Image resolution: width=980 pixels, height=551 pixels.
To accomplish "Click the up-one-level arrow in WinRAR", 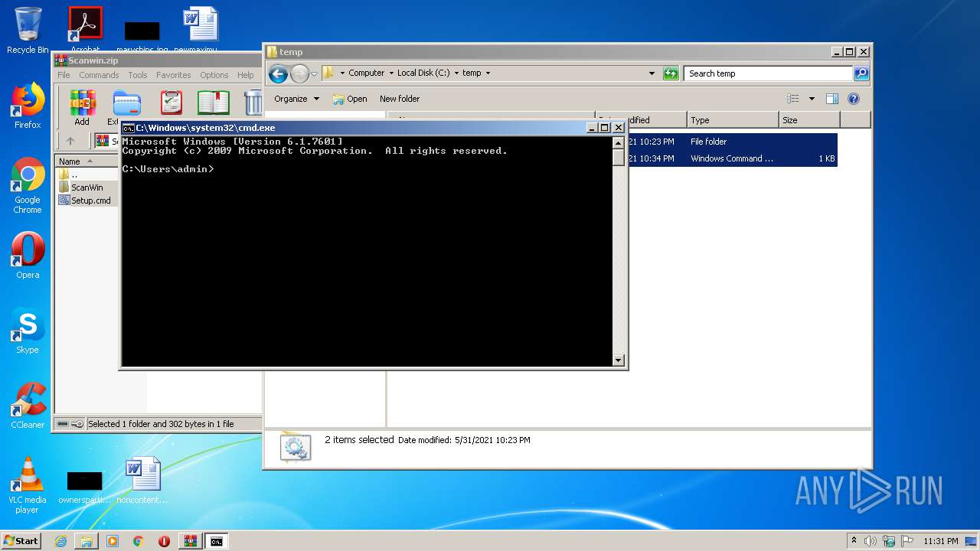I will [70, 141].
